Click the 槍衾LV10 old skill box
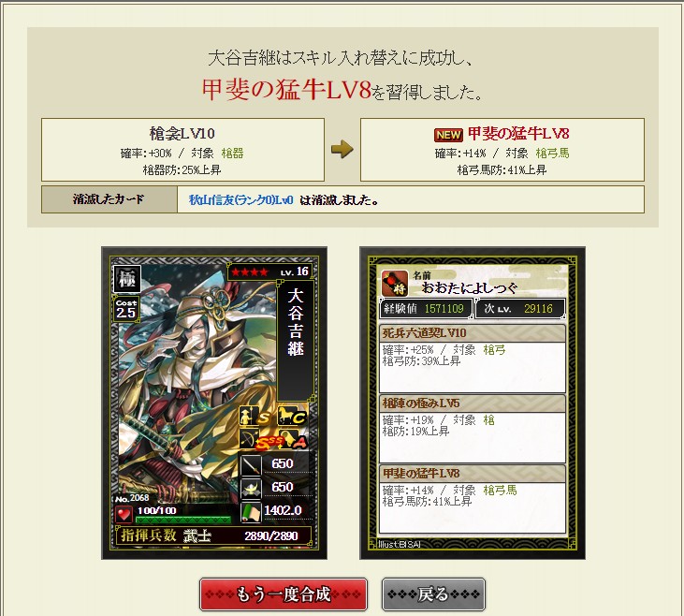The image size is (684, 616). (x=182, y=150)
